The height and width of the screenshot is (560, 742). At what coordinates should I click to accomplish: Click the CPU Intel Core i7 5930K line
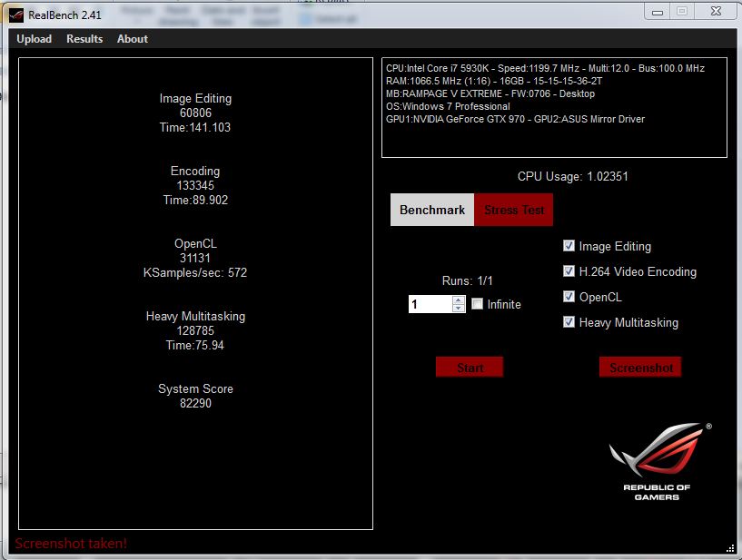(545, 68)
